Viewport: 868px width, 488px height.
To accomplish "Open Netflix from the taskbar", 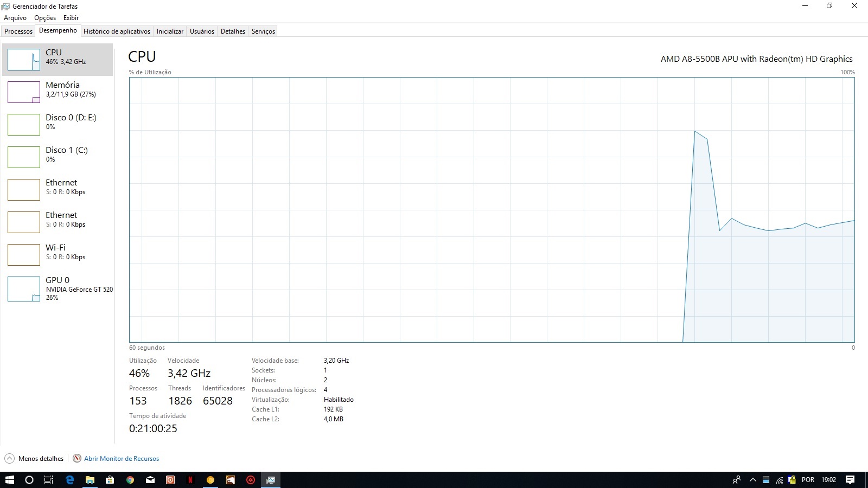I will click(190, 480).
